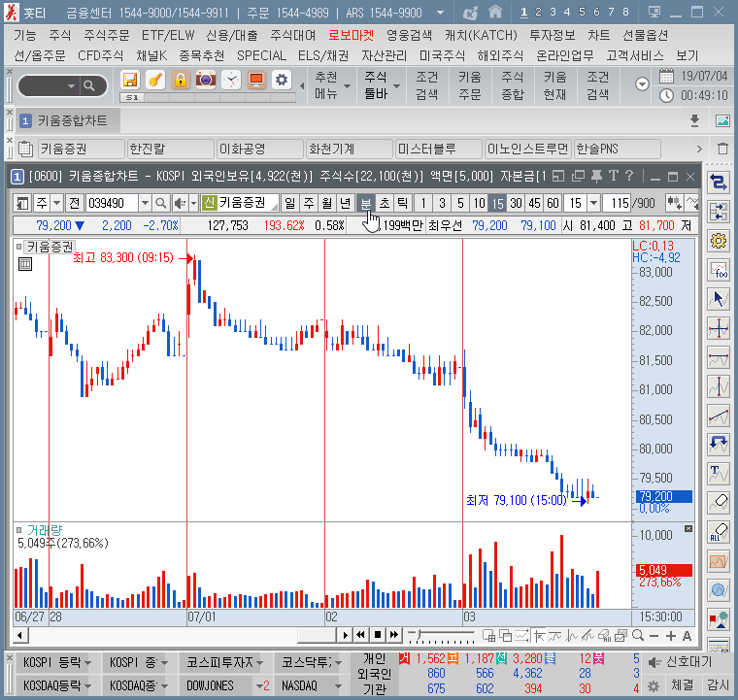Open the 차트 menu
This screenshot has width=738, height=700.
pyautogui.click(x=599, y=35)
